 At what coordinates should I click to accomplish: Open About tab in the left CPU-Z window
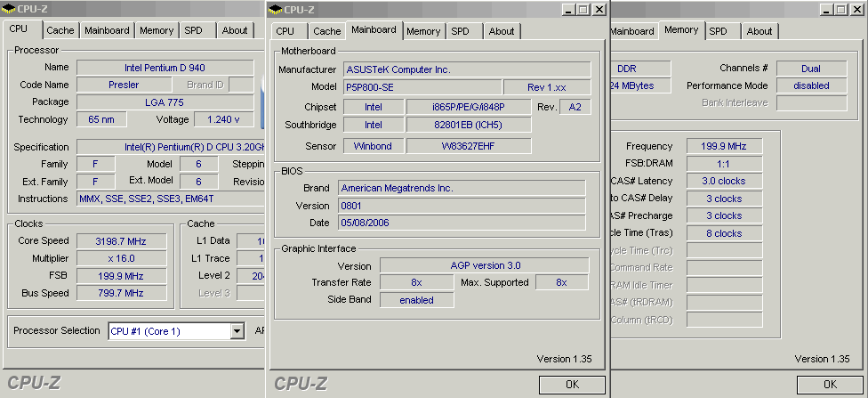pyautogui.click(x=235, y=30)
